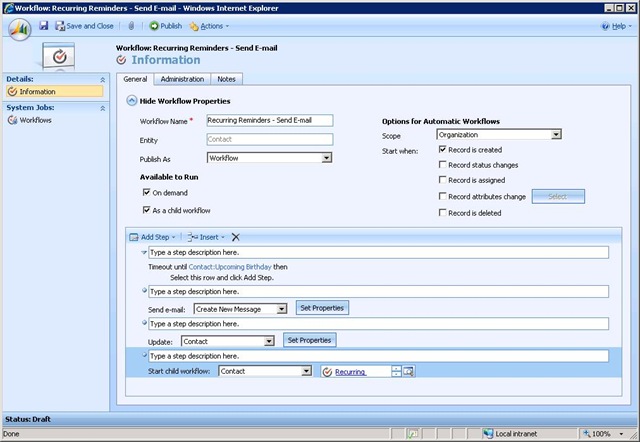Image resolution: width=640 pixels, height=442 pixels.
Task: Uncheck As a child workflow
Action: pyautogui.click(x=146, y=210)
